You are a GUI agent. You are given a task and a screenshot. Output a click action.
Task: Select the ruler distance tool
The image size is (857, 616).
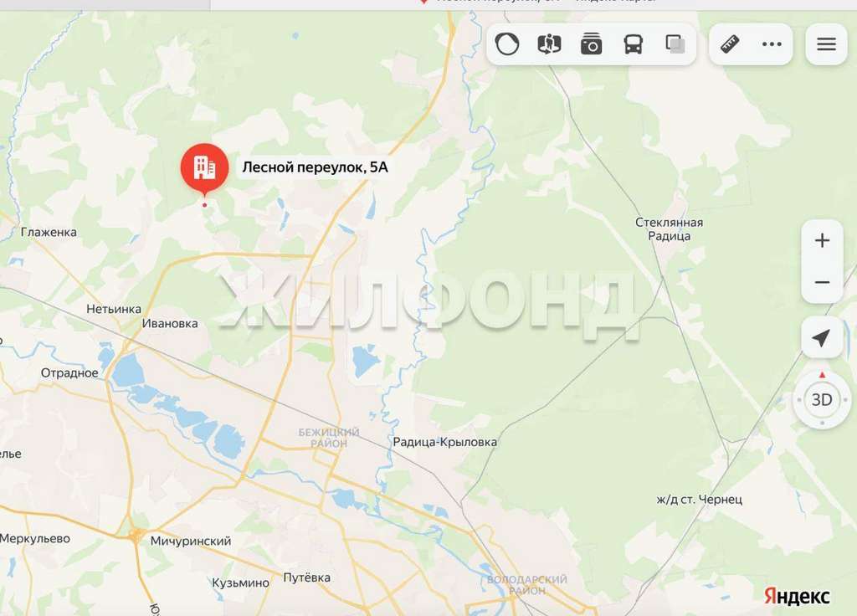tap(730, 44)
